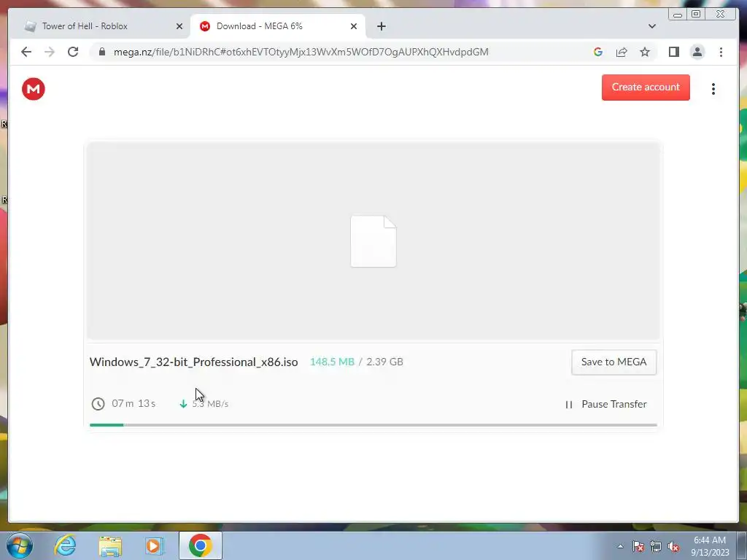Close the Download - MEGA tab
The width and height of the screenshot is (747, 560).
point(354,26)
